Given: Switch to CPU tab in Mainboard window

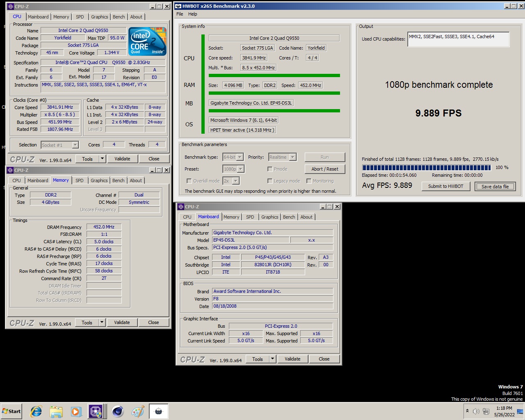Looking at the screenshot, I should (x=187, y=217).
